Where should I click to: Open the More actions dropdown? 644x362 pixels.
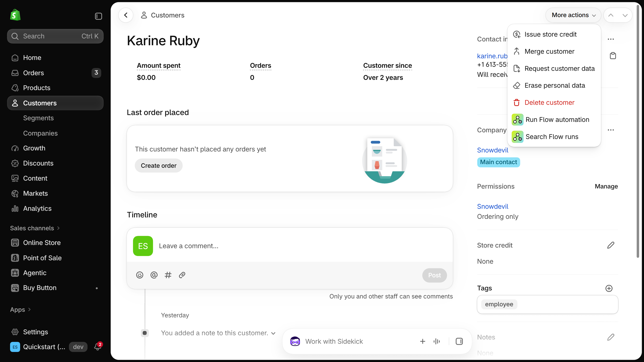point(573,15)
